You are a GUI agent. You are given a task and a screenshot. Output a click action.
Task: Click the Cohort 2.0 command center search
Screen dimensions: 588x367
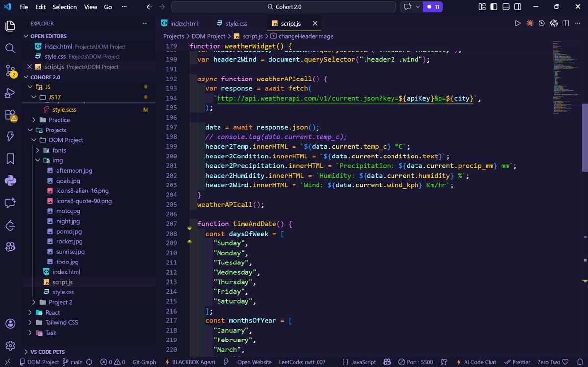tap(284, 7)
